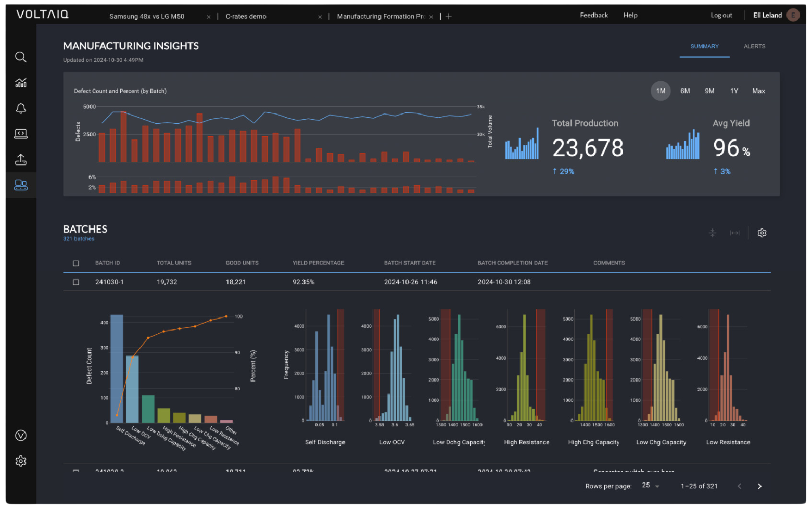This screenshot has height=508, width=812.
Task: Select the manufacturing sidebar icon
Action: click(21, 185)
